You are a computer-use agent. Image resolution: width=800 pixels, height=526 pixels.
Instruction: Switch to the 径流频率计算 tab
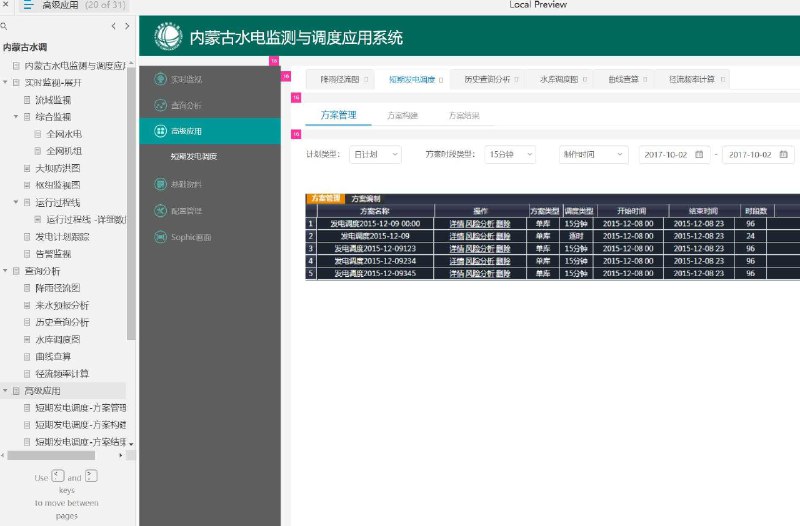pos(691,80)
